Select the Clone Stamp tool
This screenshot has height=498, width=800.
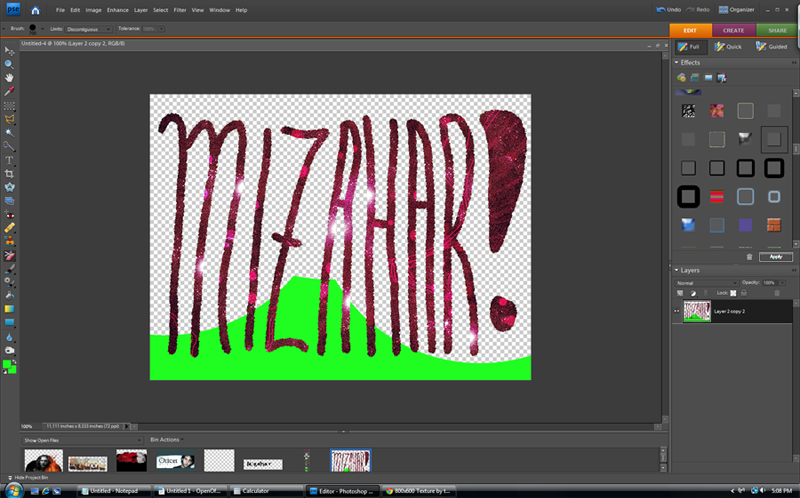pos(9,241)
